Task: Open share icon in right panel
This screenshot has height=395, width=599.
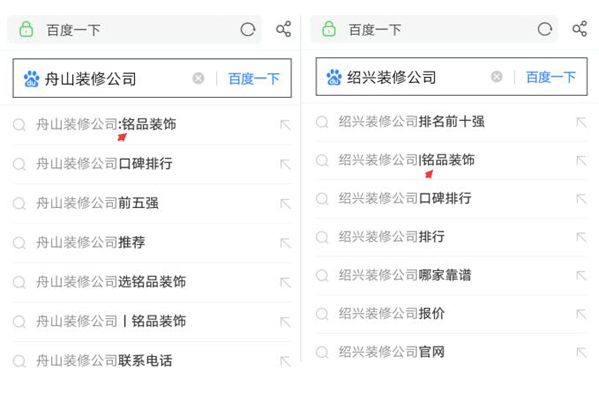Action: click(x=580, y=29)
